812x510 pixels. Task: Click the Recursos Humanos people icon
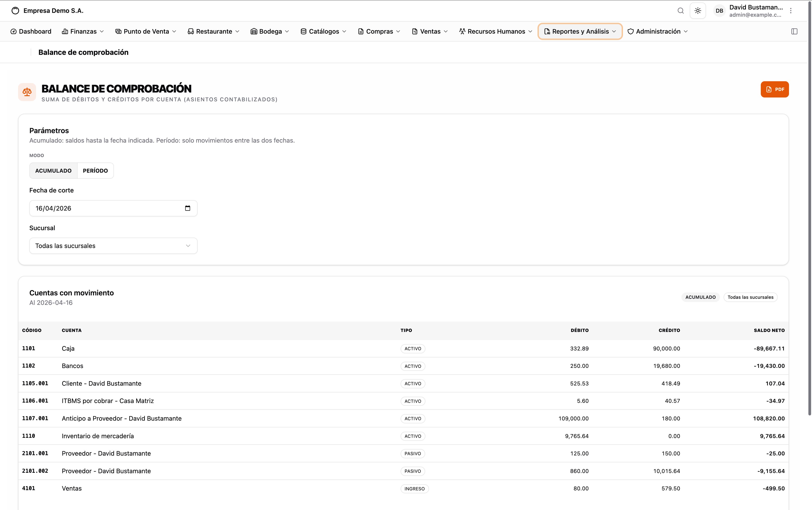462,31
